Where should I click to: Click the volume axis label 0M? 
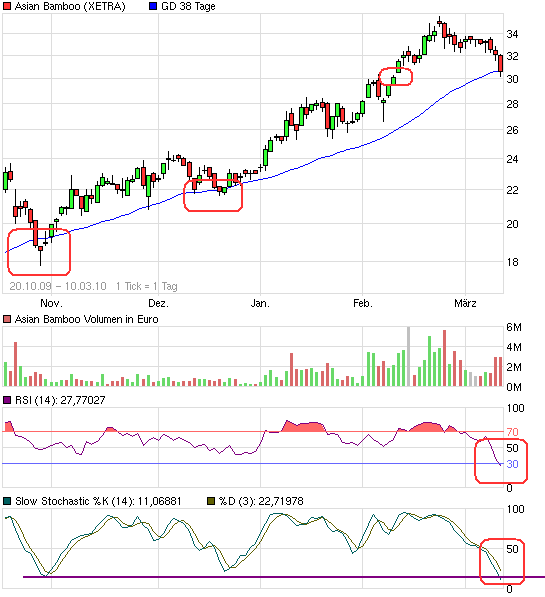(514, 387)
